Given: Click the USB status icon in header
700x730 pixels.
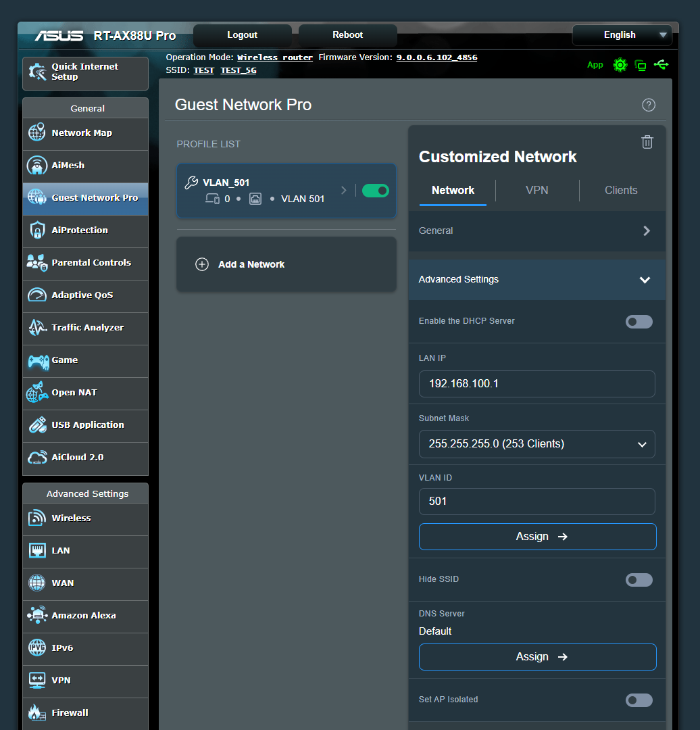Looking at the screenshot, I should coord(661,65).
